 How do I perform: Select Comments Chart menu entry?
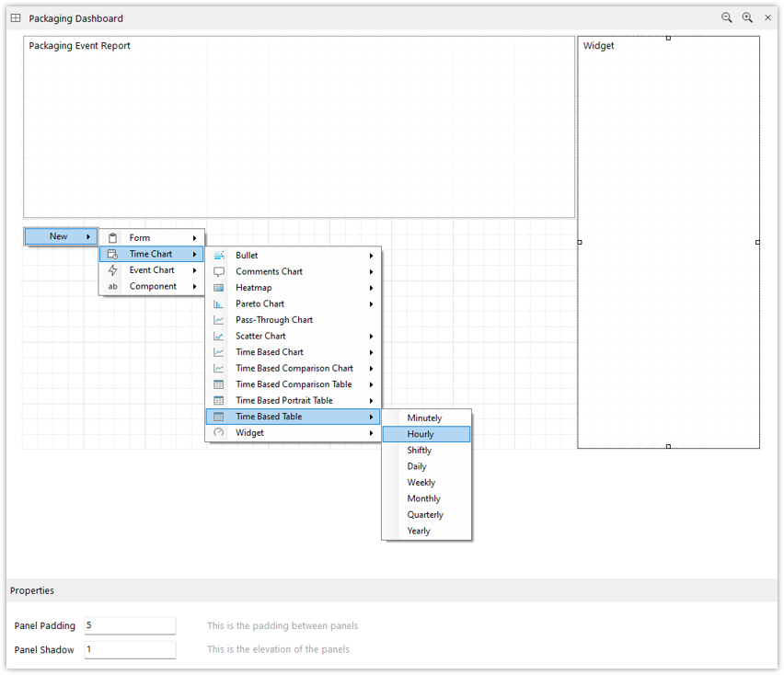coord(293,272)
